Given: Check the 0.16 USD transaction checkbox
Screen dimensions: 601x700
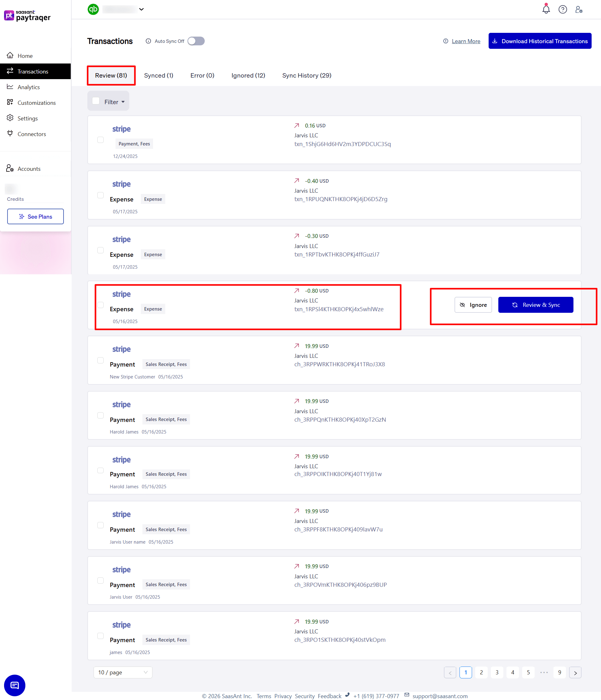Looking at the screenshot, I should point(100,140).
